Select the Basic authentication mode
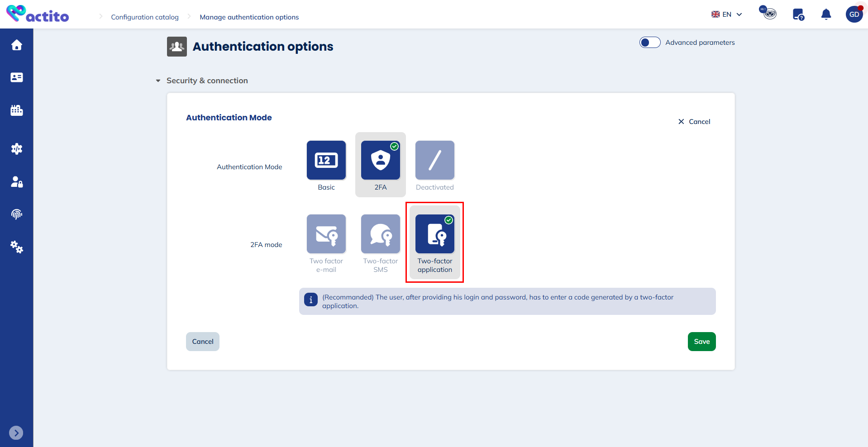 [x=326, y=161]
